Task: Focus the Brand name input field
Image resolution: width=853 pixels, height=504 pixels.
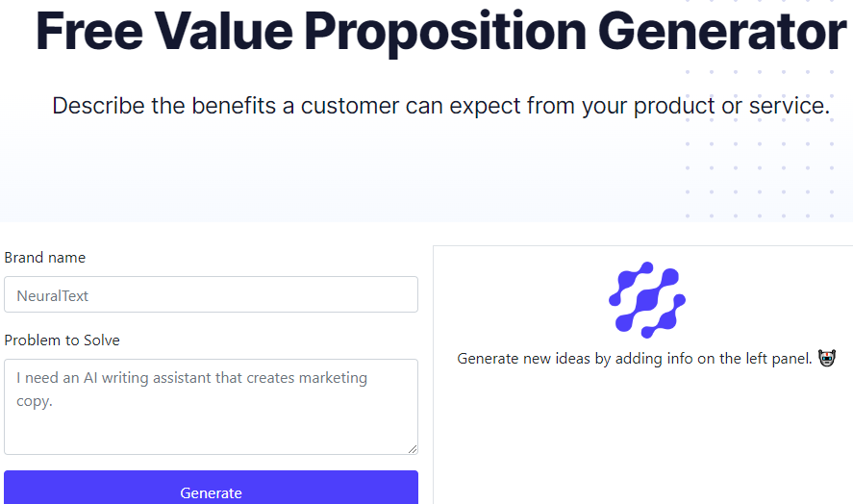Action: click(x=211, y=295)
